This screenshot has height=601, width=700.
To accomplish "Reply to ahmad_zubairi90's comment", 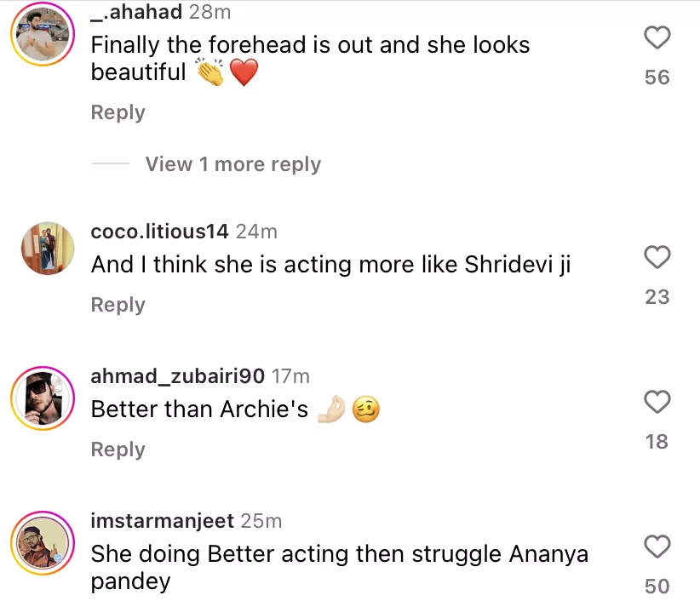I will click(118, 449).
